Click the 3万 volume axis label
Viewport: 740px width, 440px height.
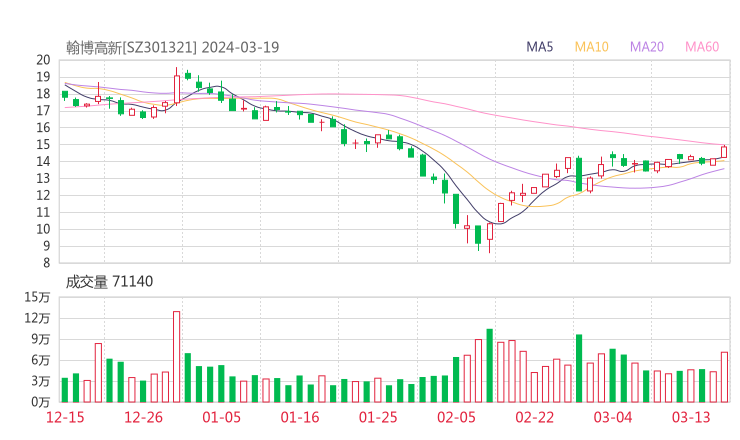pos(41,381)
